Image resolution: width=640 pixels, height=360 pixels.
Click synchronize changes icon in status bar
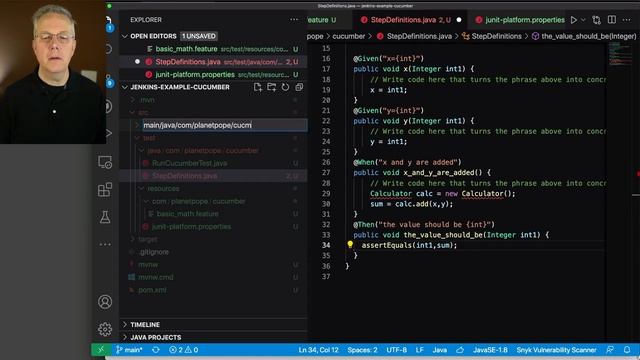(156, 350)
